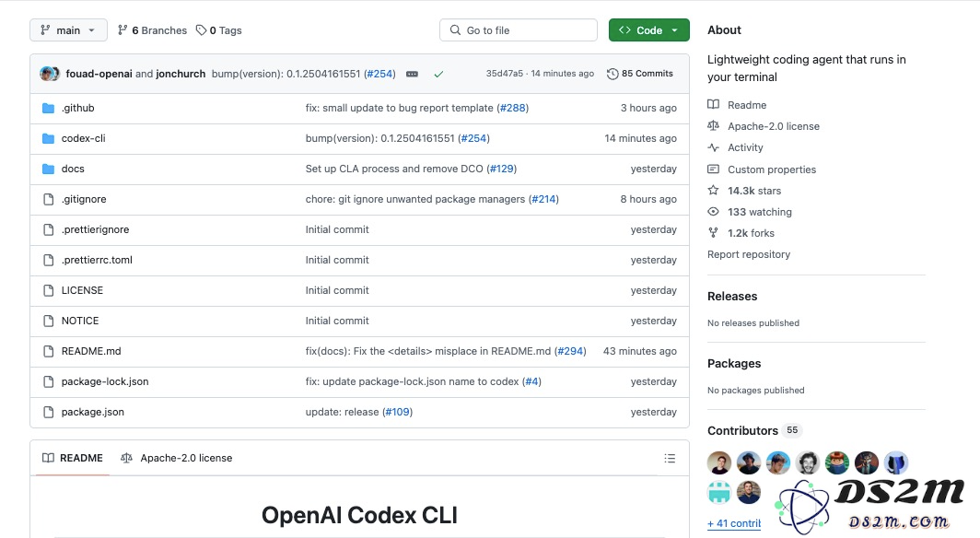
Task: View the 85 Commits history
Action: point(640,73)
